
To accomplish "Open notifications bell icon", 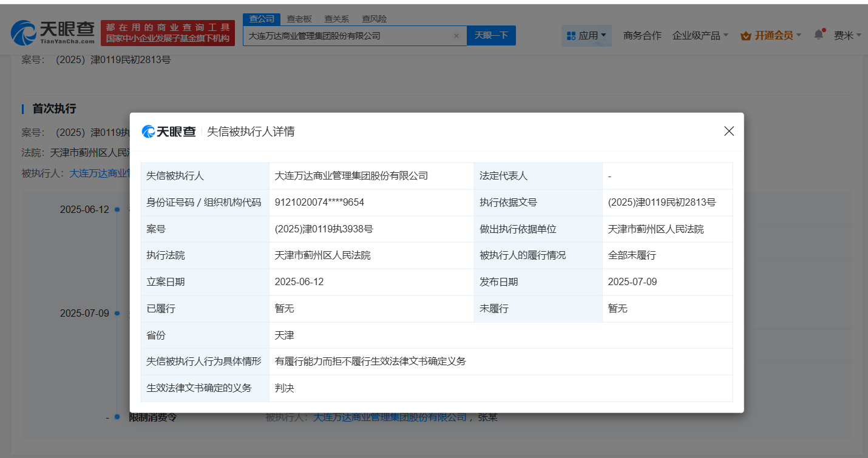I will coord(819,35).
